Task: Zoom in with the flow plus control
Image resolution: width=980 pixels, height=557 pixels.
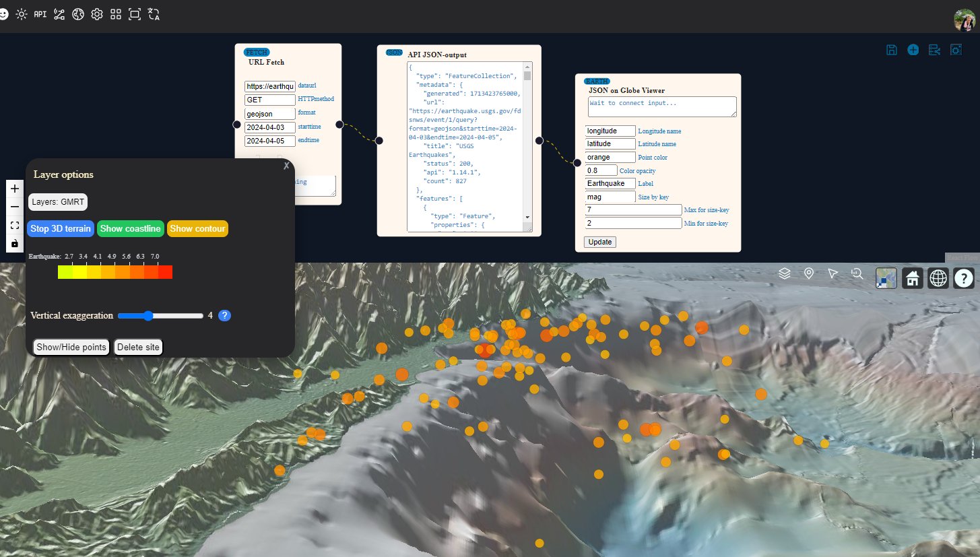Action: (x=15, y=189)
